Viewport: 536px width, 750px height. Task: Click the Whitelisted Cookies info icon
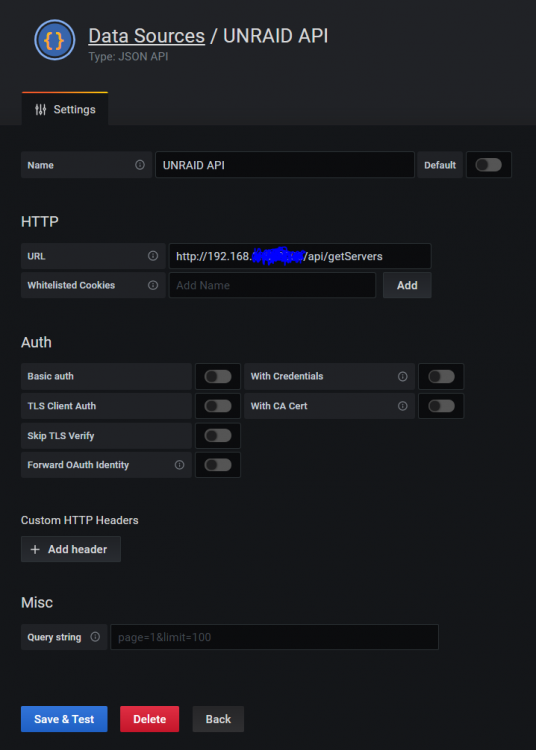click(x=153, y=285)
